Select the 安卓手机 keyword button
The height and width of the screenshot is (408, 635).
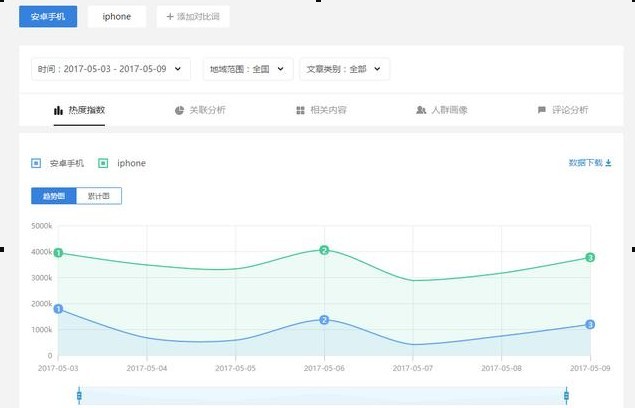pos(48,17)
